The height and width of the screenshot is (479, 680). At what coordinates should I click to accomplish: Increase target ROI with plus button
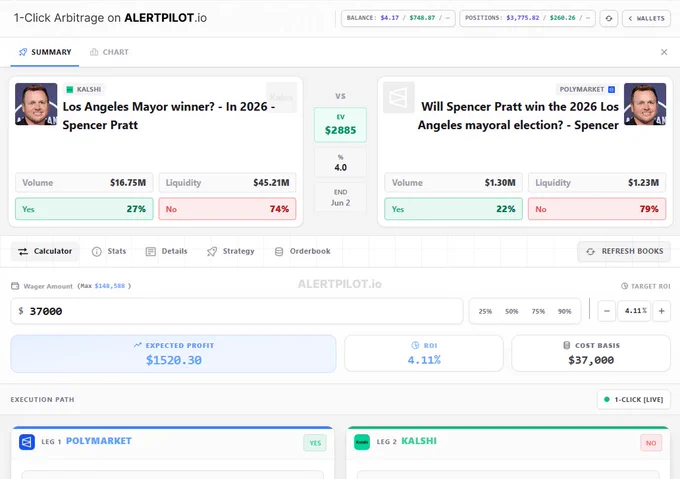662,311
